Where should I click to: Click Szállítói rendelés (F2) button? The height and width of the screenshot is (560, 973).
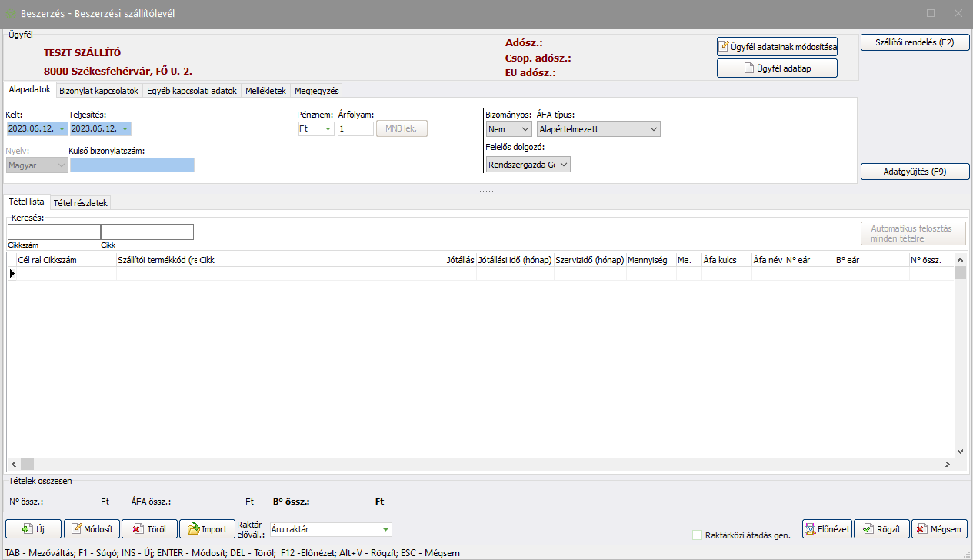pyautogui.click(x=915, y=42)
